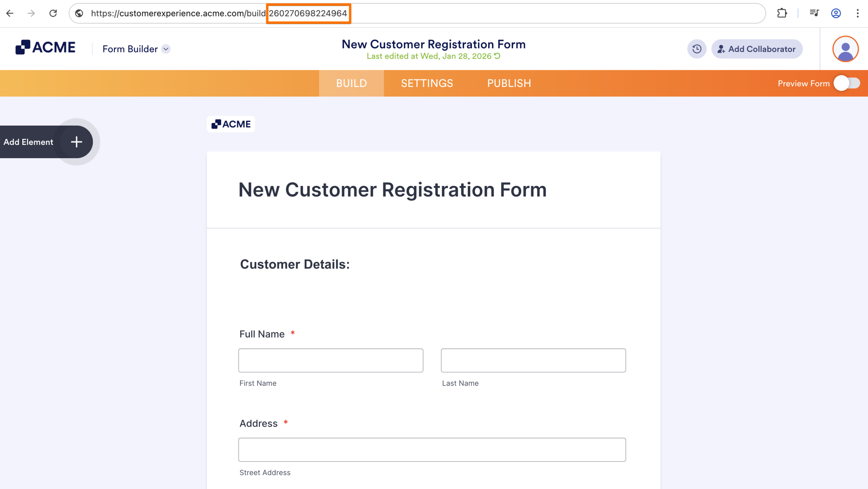The image size is (868, 489).
Task: Switch to the PUBLISH tab
Action: point(509,83)
